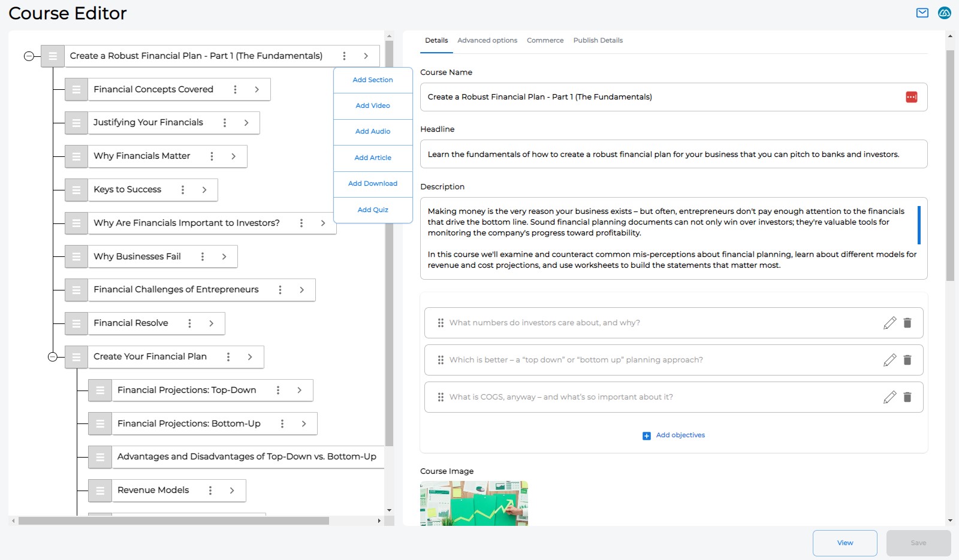Click the View button
This screenshot has height=560, width=959.
(845, 543)
